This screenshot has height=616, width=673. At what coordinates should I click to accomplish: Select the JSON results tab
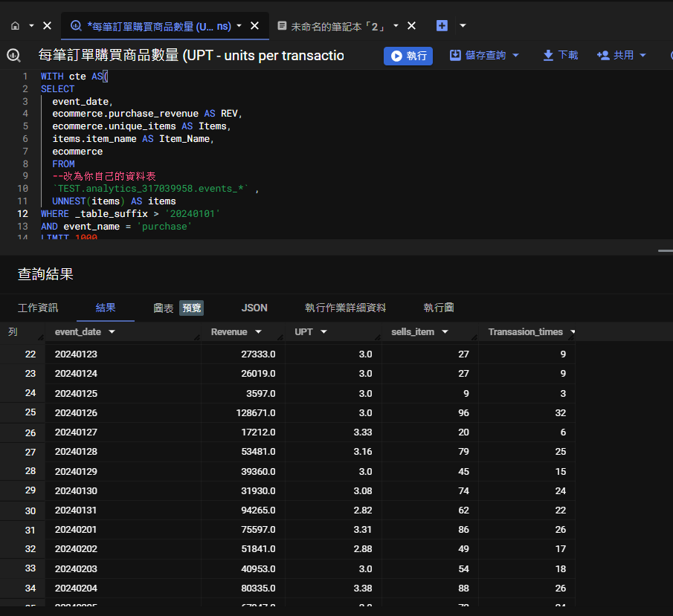[254, 308]
